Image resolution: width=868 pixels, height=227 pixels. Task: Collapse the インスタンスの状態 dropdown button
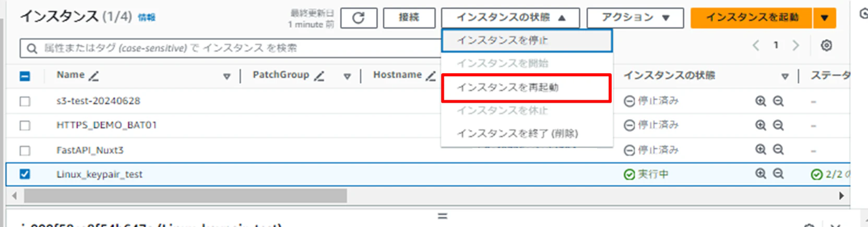(x=510, y=18)
